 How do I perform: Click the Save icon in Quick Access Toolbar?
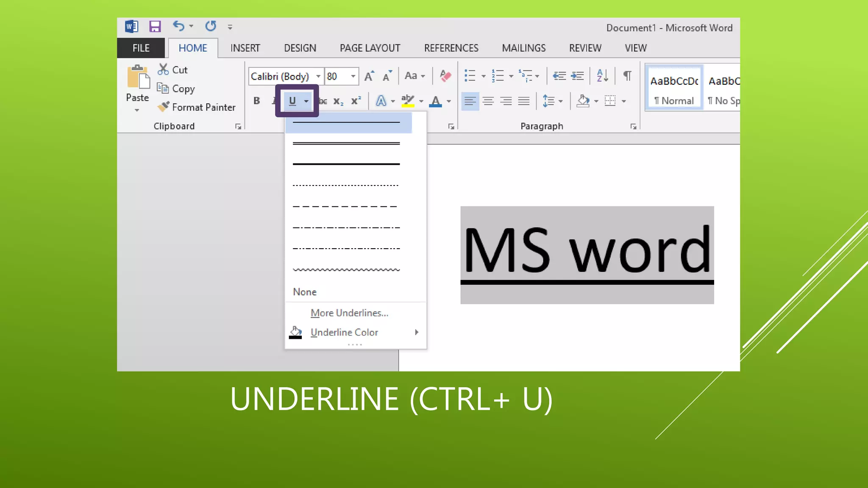pos(155,27)
